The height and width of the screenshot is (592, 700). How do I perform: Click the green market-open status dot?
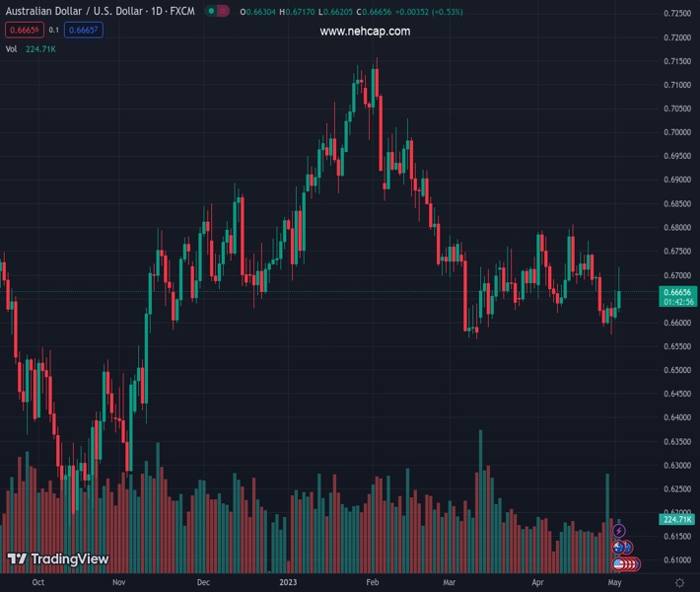click(211, 11)
